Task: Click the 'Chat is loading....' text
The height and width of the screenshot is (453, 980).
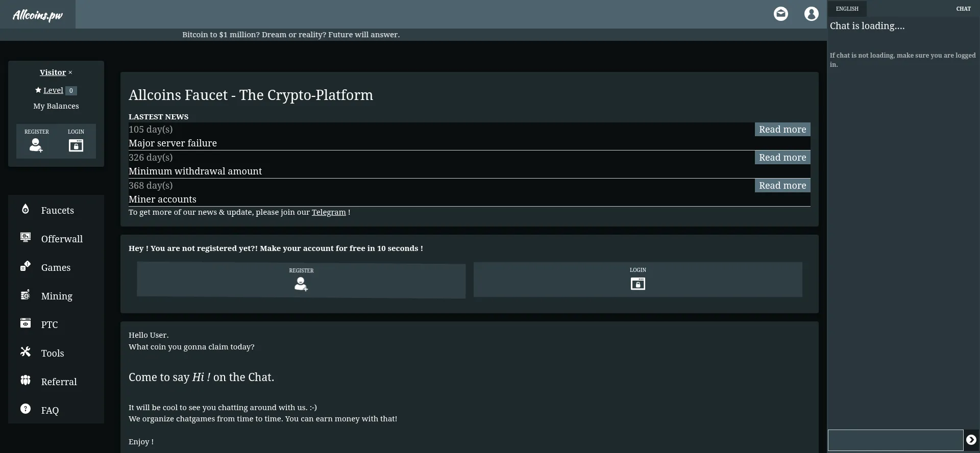Action: pyautogui.click(x=867, y=26)
